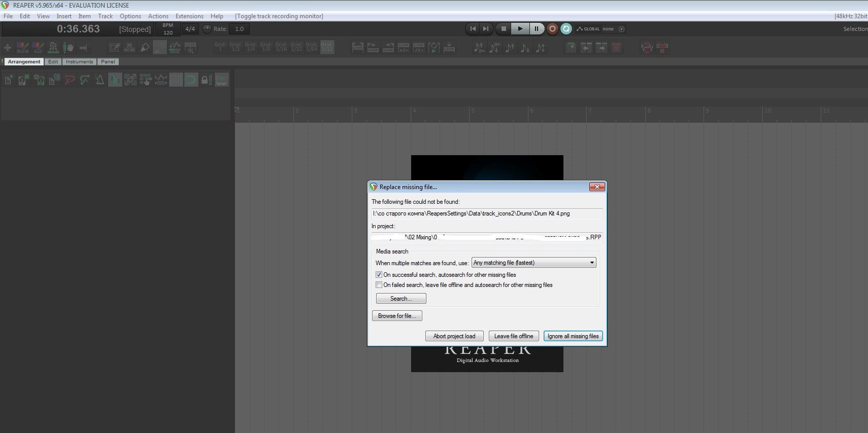Click the move loop left icon
This screenshot has height=433, width=868.
click(x=373, y=48)
